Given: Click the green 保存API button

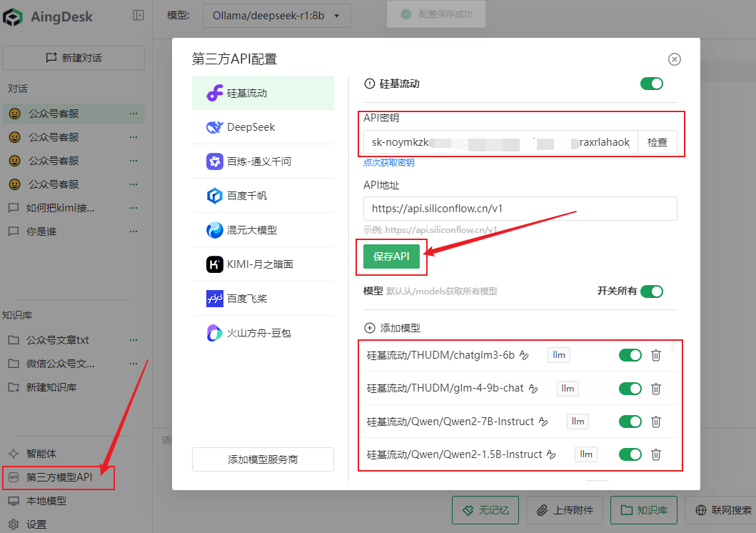Looking at the screenshot, I should tap(391, 256).
